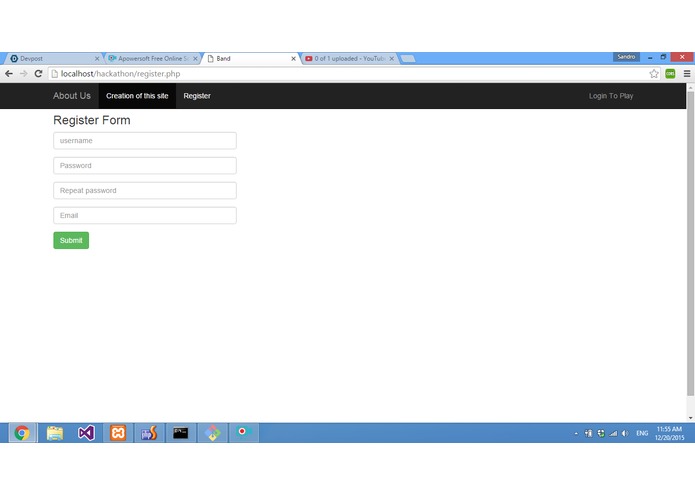Open Chrome hamburger menu
This screenshot has width=695, height=494.
pos(687,74)
